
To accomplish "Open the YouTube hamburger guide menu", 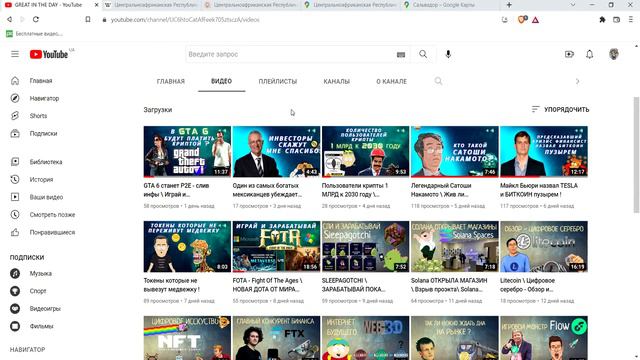I will click(x=15, y=54).
